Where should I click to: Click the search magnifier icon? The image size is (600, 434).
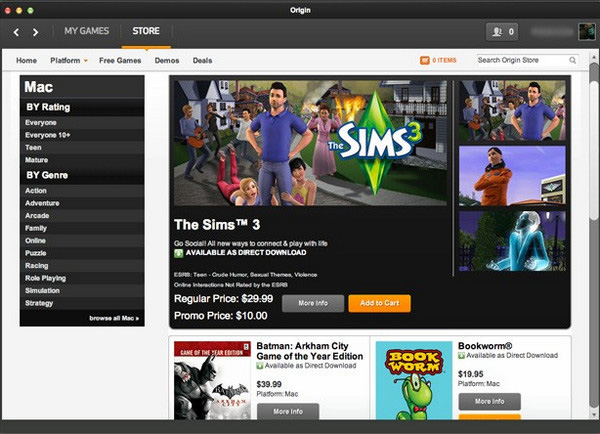(x=572, y=60)
